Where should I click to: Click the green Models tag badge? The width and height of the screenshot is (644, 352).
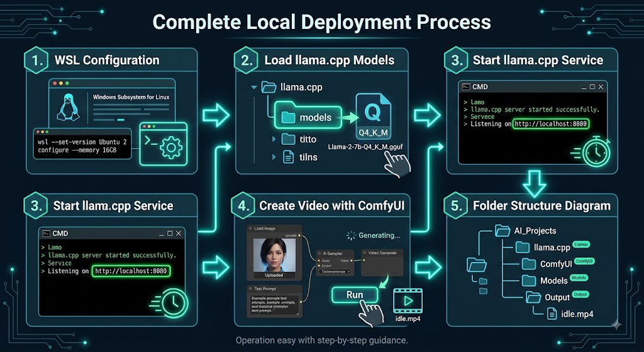point(579,278)
